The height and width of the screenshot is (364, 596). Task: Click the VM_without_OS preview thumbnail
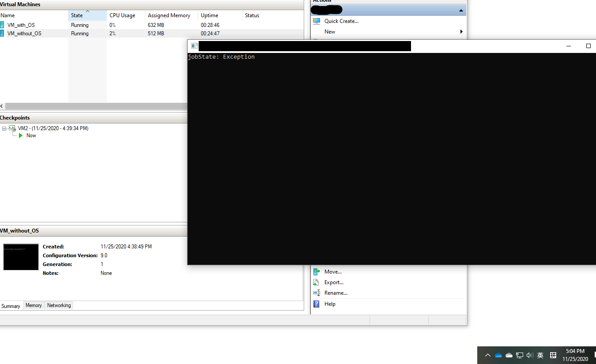pyautogui.click(x=21, y=257)
